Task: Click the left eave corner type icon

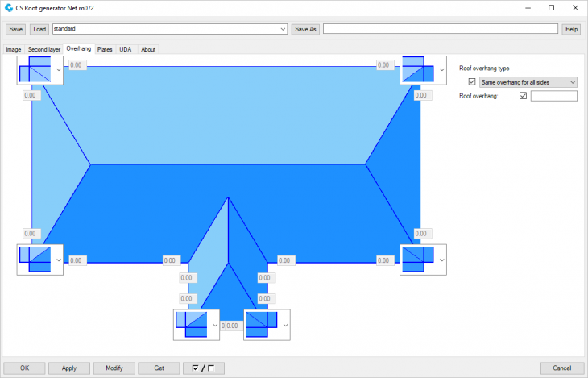Action: (x=35, y=260)
